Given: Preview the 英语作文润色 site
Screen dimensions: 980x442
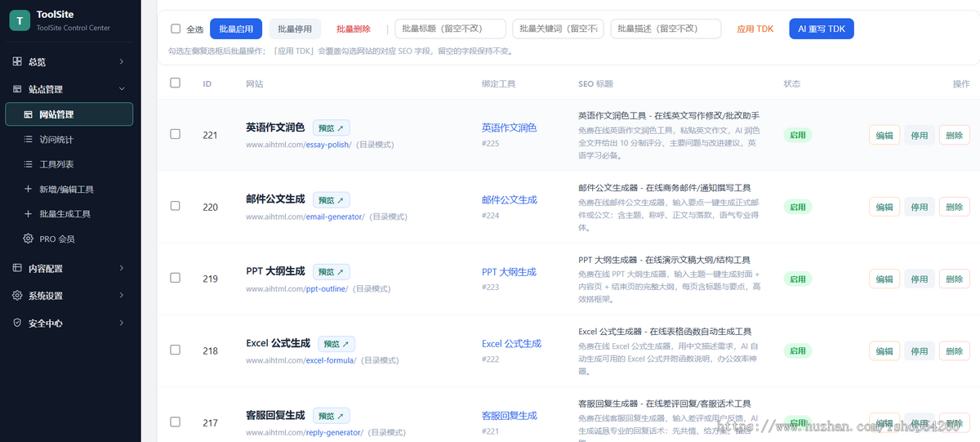Looking at the screenshot, I should pyautogui.click(x=332, y=127).
